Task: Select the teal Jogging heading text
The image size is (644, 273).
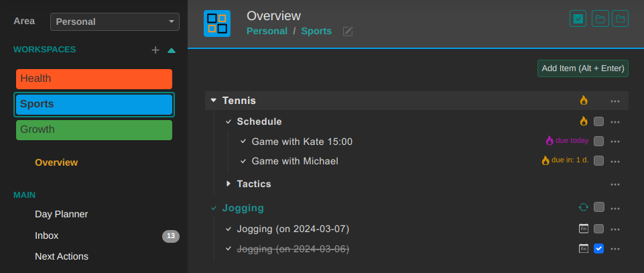Action: [243, 208]
